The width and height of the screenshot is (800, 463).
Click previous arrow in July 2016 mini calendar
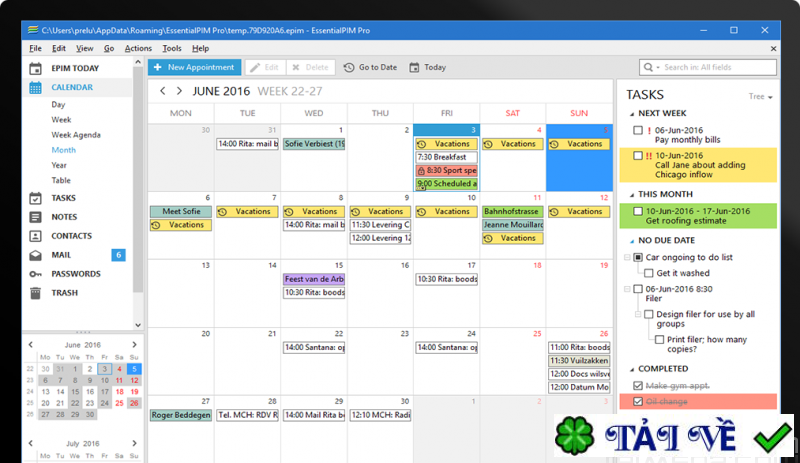(31, 443)
